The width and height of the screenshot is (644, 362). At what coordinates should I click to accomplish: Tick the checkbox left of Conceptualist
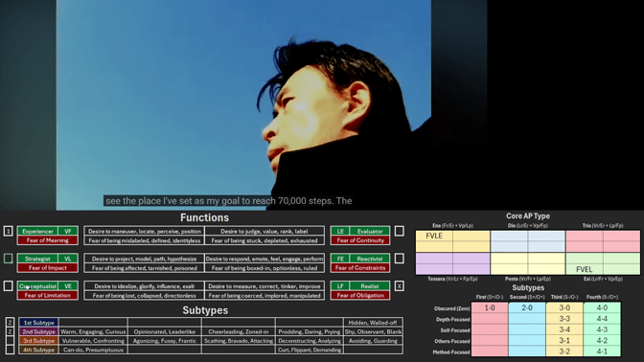click(x=9, y=286)
